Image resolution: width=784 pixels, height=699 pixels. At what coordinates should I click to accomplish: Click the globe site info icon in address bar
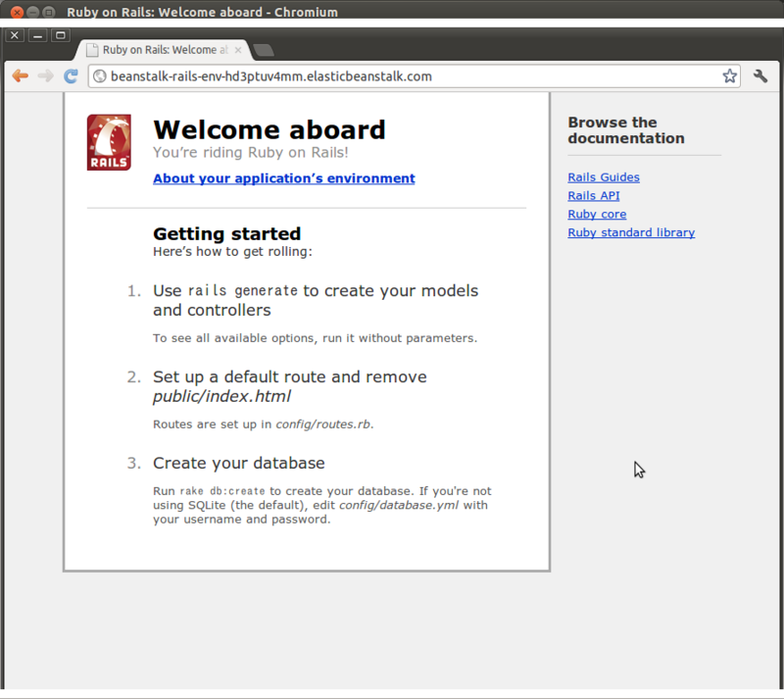tap(100, 76)
